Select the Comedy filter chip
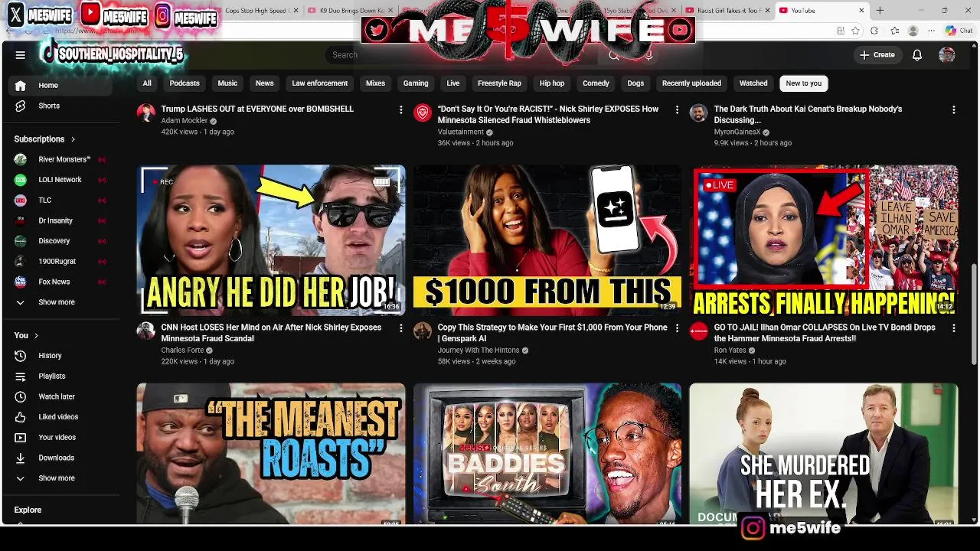The image size is (980, 551). (596, 83)
